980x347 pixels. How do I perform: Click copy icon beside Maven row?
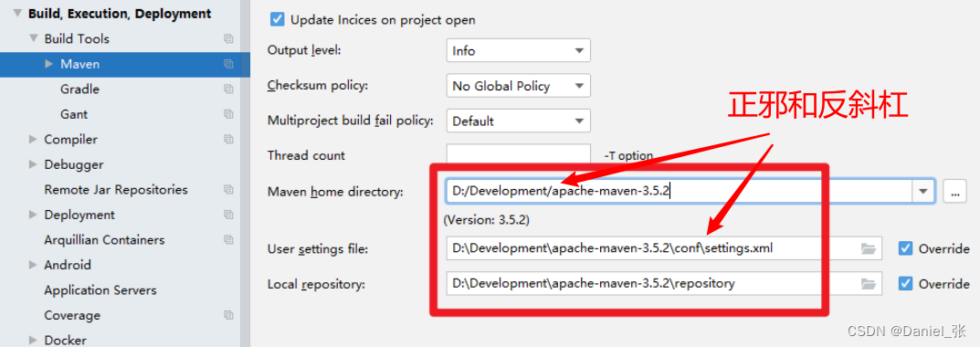[228, 64]
